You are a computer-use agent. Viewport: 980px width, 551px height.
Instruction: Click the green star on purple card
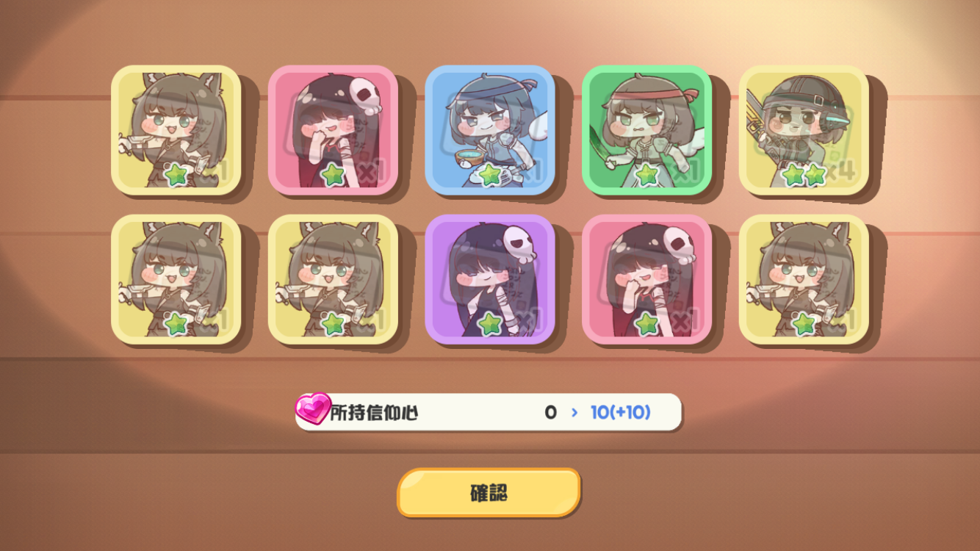490,324
